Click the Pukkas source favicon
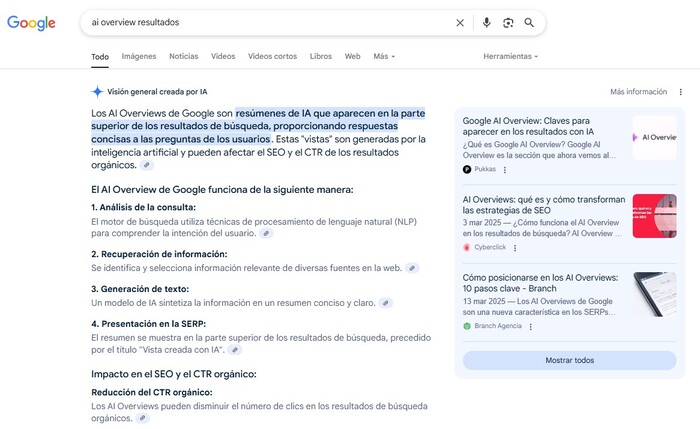The height and width of the screenshot is (429, 700). coord(467,169)
